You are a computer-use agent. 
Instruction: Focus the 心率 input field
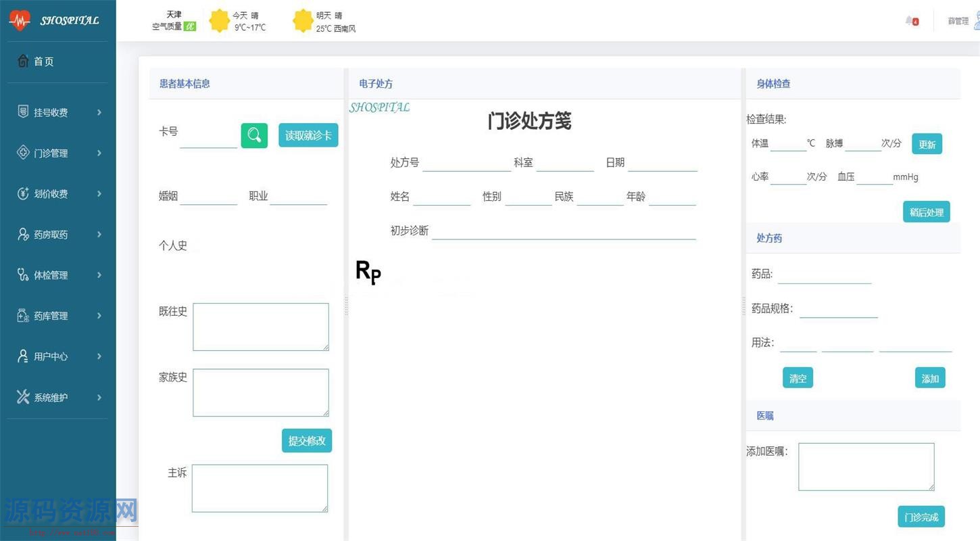789,177
